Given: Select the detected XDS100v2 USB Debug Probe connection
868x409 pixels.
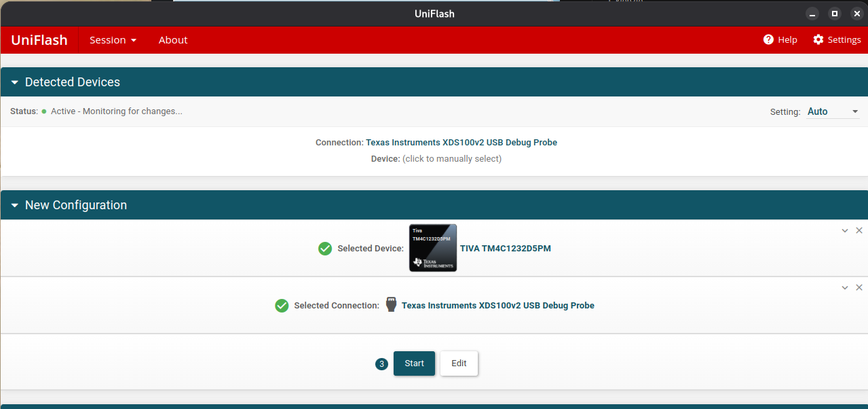Looking at the screenshot, I should pyautogui.click(x=461, y=143).
